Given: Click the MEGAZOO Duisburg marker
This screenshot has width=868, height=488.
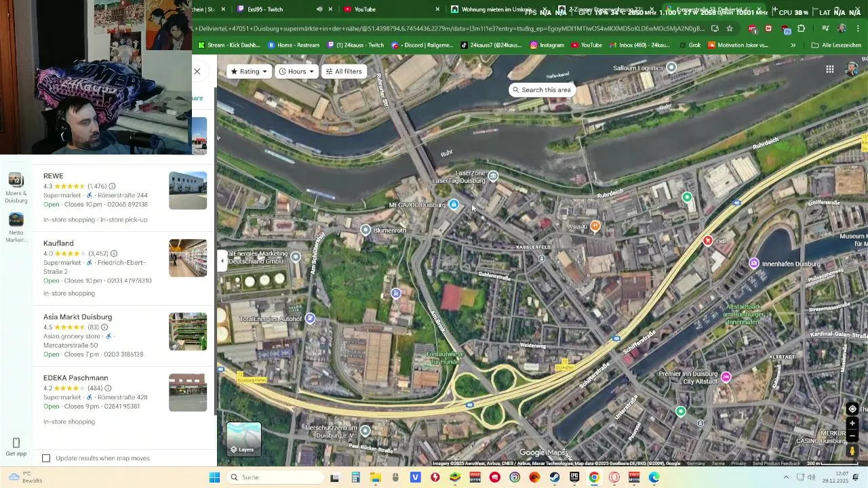Looking at the screenshot, I should [x=454, y=205].
